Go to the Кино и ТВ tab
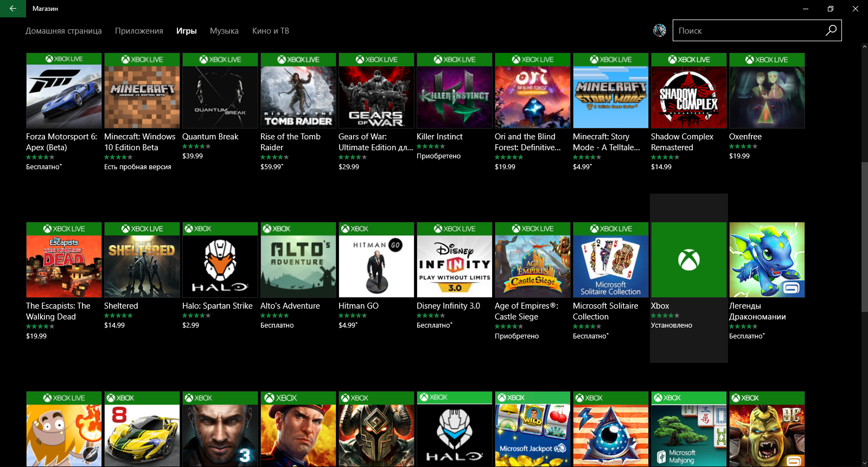 (271, 31)
